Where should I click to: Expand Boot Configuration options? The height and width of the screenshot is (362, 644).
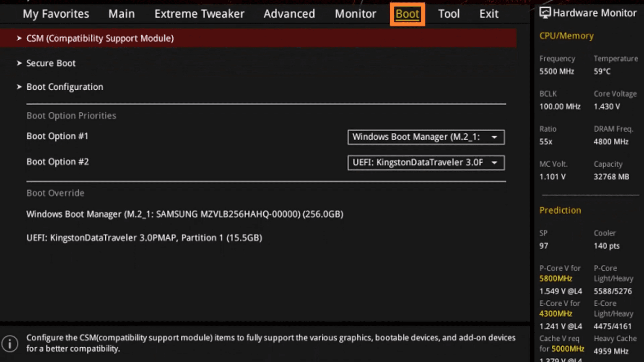(65, 87)
